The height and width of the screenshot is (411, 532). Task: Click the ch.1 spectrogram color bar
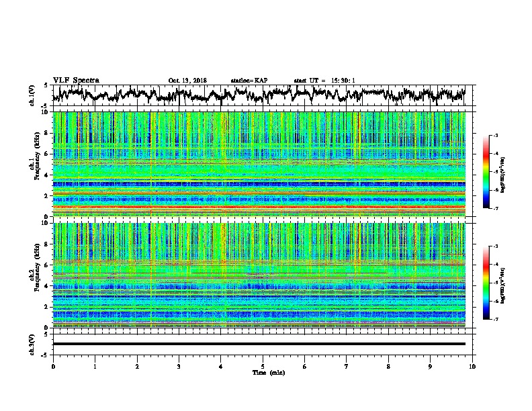(x=486, y=172)
